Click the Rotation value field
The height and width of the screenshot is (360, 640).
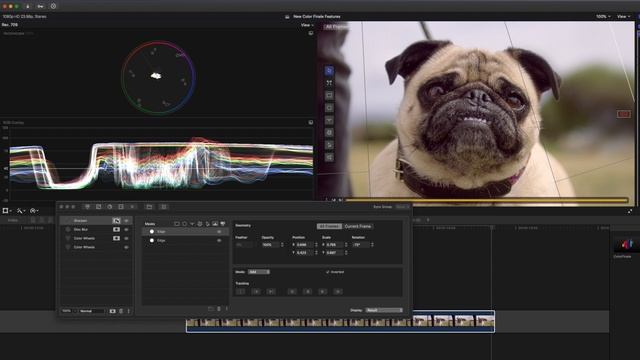pyautogui.click(x=360, y=245)
